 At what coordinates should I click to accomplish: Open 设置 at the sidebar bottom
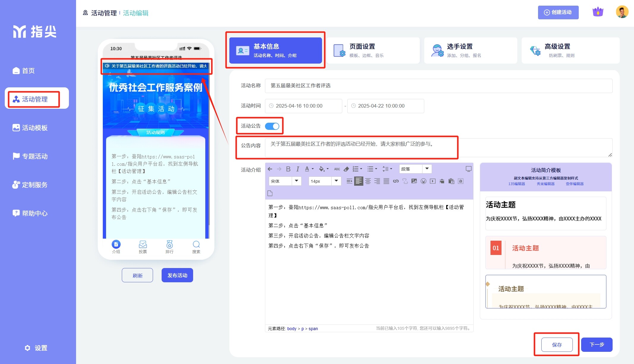pyautogui.click(x=36, y=348)
